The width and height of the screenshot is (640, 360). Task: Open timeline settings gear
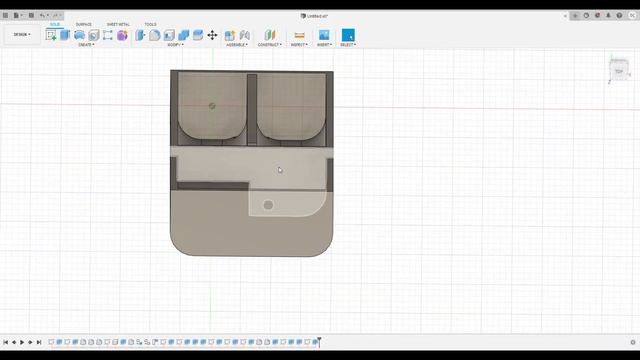pos(633,342)
